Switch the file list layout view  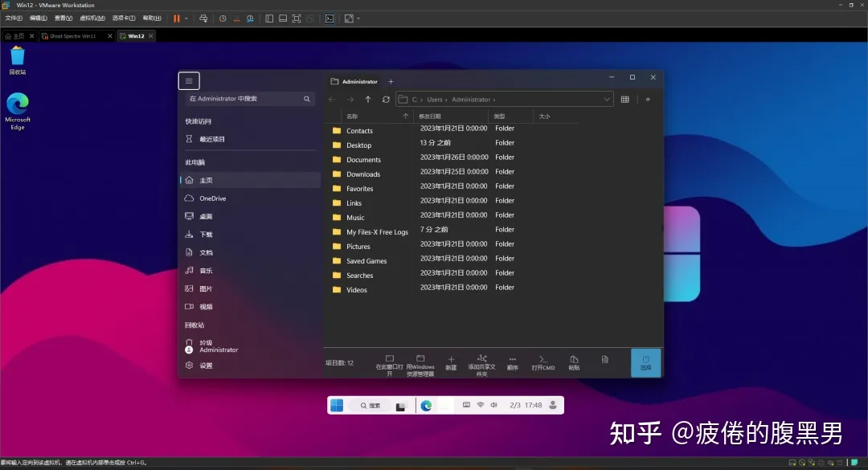point(625,99)
